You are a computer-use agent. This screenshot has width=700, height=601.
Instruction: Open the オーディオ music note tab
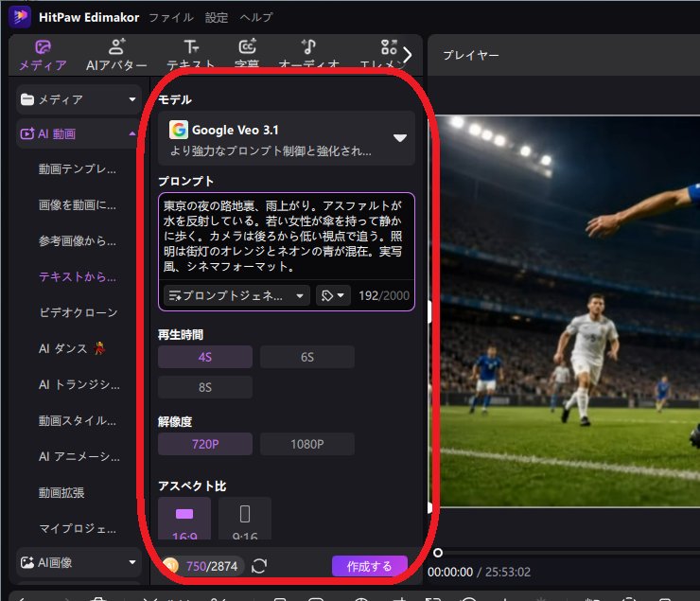309,55
